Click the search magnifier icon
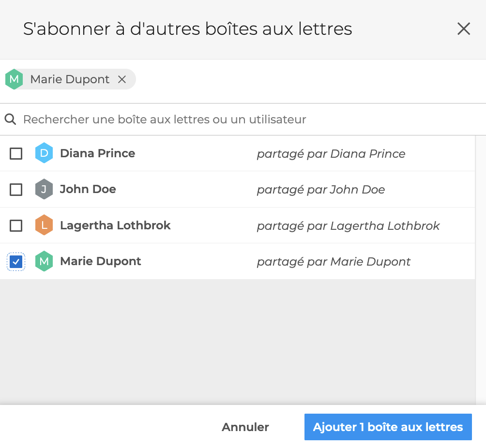The image size is (486, 448). (10, 119)
